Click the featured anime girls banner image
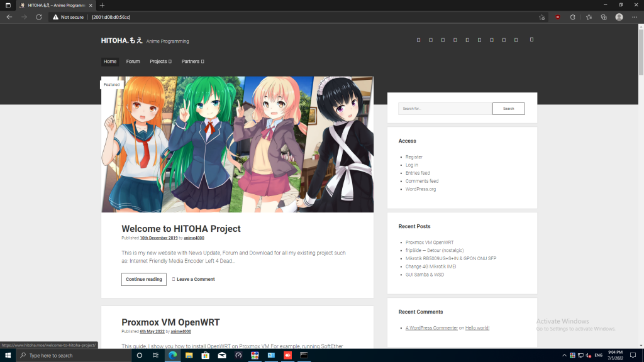 coord(237,145)
